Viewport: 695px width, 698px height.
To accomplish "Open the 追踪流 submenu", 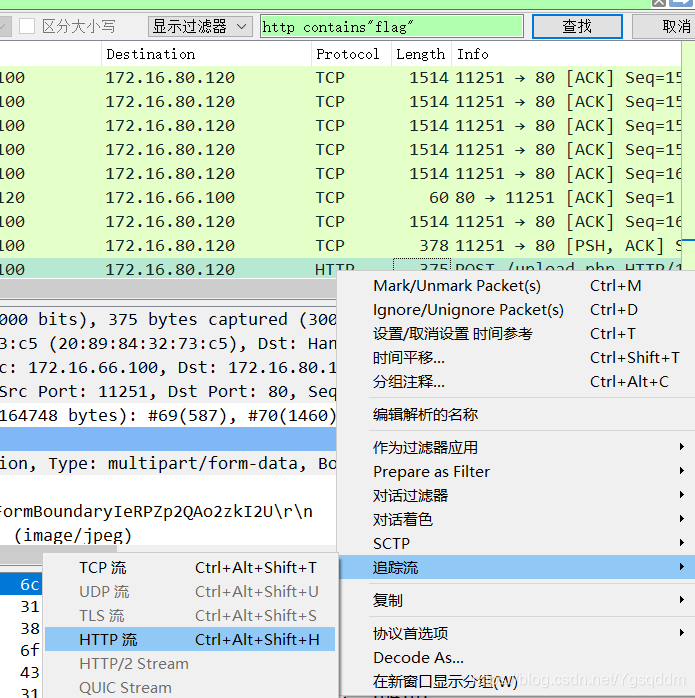I will pos(516,568).
